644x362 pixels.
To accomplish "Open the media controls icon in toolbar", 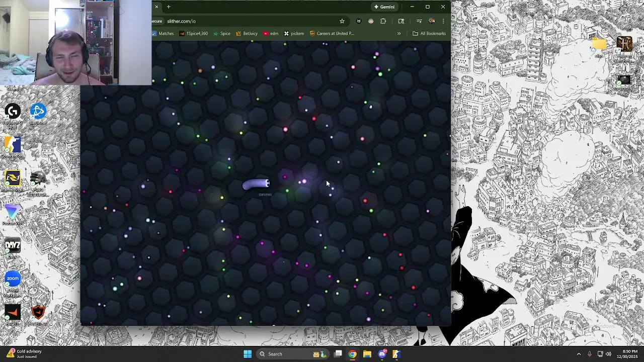I will point(419,21).
